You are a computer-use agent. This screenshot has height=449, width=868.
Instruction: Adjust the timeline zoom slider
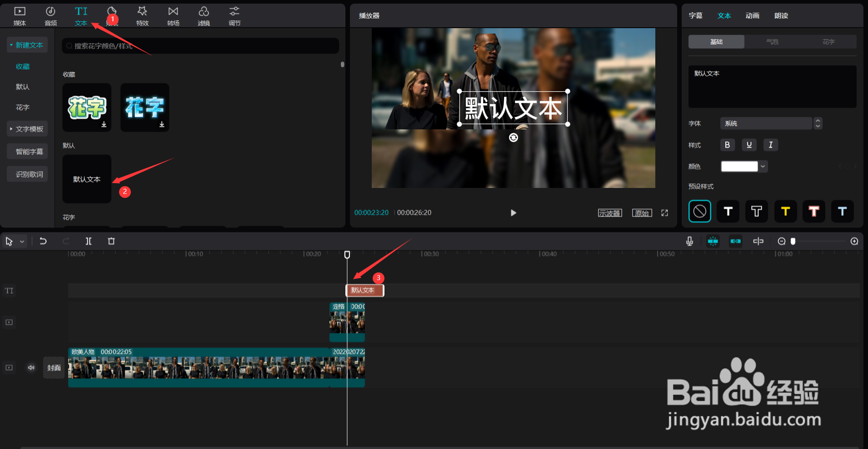(x=793, y=241)
